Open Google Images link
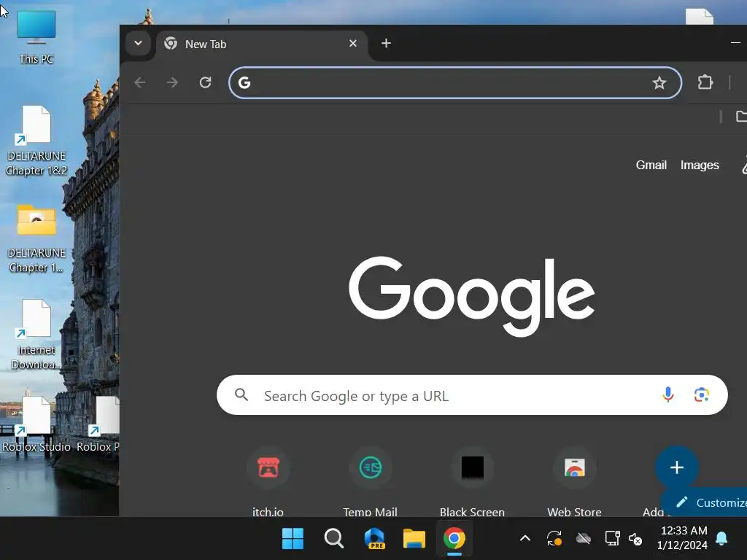Viewport: 747px width, 560px height. tap(700, 165)
